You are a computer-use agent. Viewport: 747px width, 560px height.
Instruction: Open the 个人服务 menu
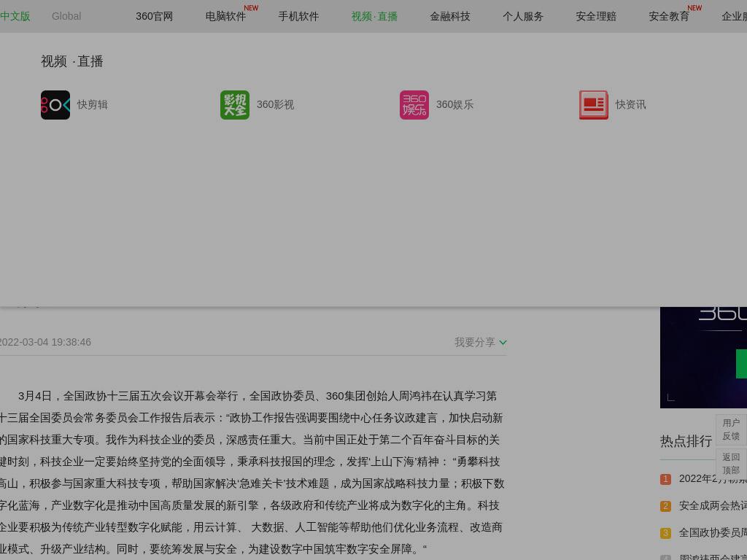pos(523,16)
